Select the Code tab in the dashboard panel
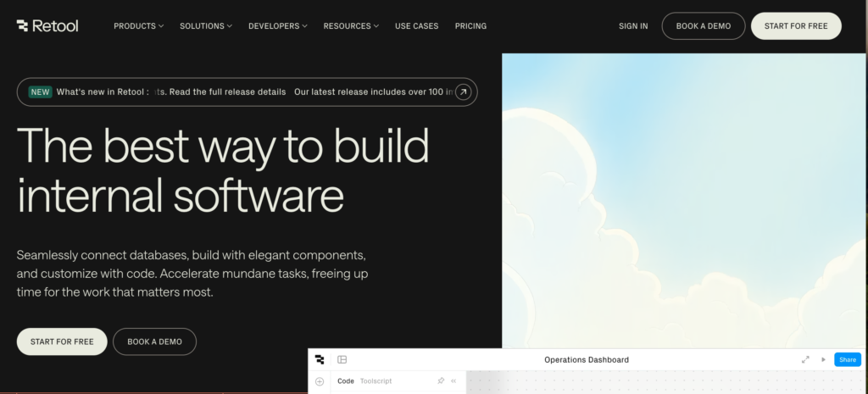Viewport: 868px width, 394px height. click(x=346, y=380)
